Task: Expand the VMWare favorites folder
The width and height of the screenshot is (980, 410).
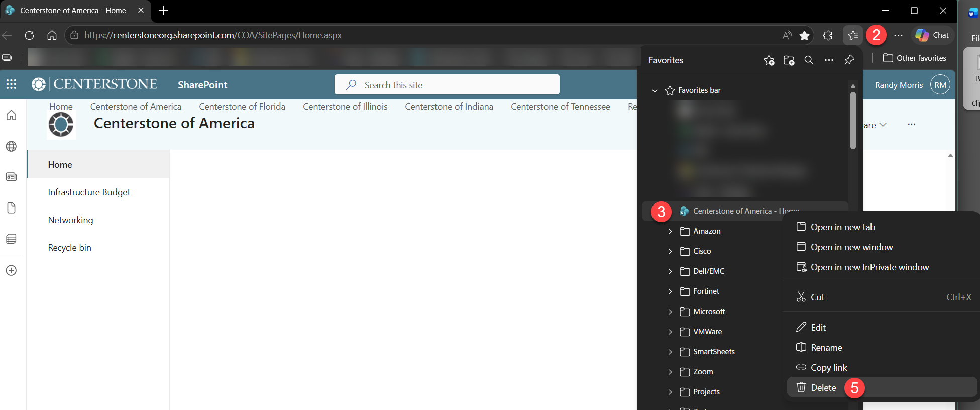Action: click(x=670, y=332)
